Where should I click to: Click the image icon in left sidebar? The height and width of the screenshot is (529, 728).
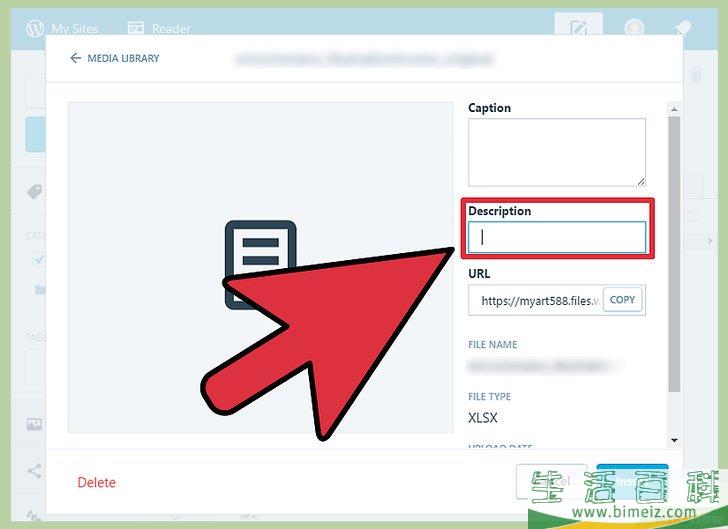click(34, 424)
